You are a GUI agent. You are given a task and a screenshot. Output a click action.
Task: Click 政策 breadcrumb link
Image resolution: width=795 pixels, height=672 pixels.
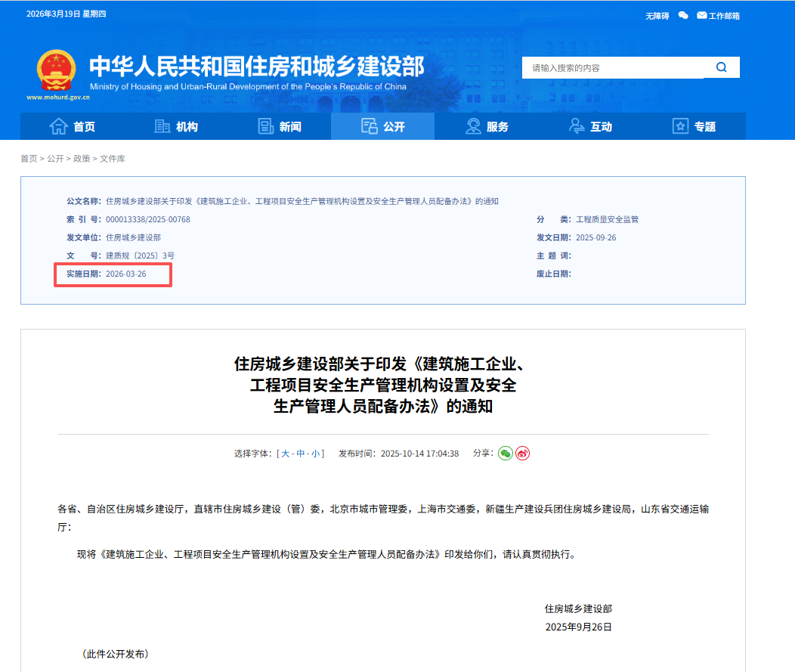click(82, 159)
